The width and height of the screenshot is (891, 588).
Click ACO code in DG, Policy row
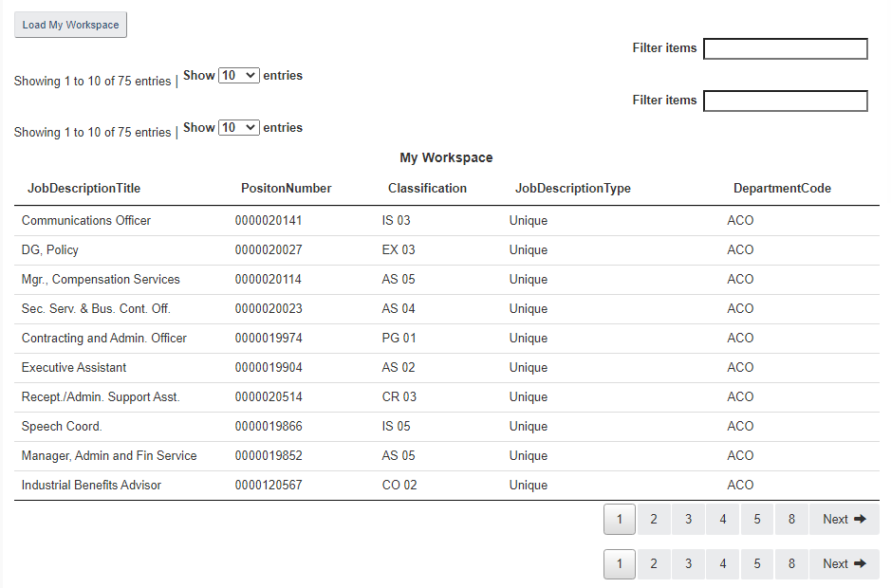click(x=740, y=250)
